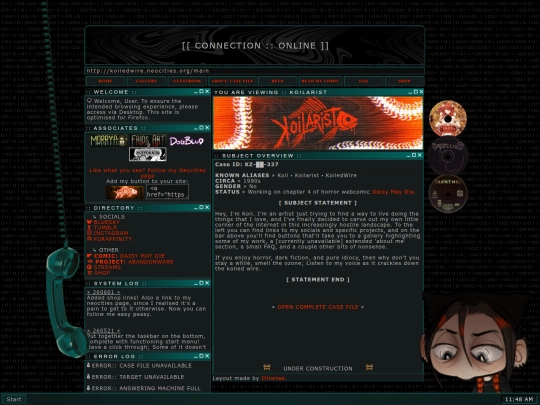Click OPEN COMPLETE CASE FILE link
The height and width of the screenshot is (405, 540).
(318, 307)
